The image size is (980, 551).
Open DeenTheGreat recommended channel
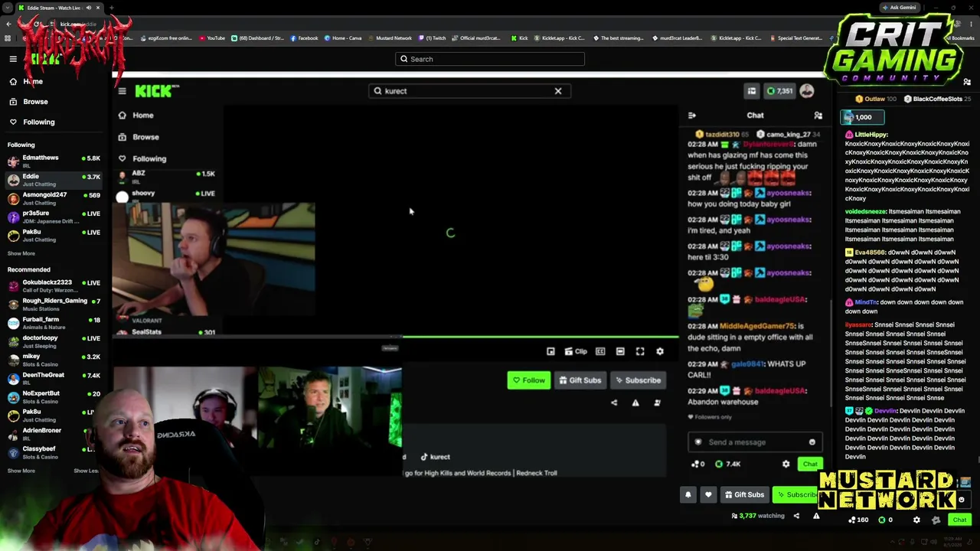pos(54,378)
